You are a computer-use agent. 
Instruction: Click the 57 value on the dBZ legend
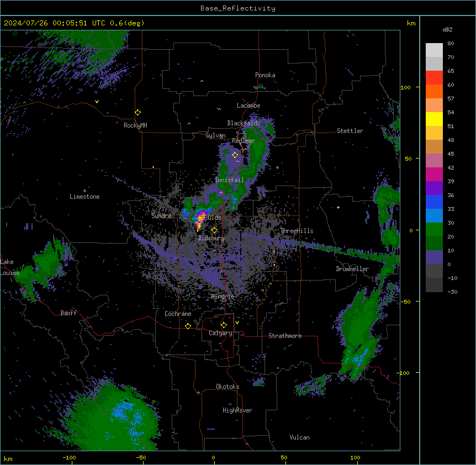pyautogui.click(x=451, y=99)
